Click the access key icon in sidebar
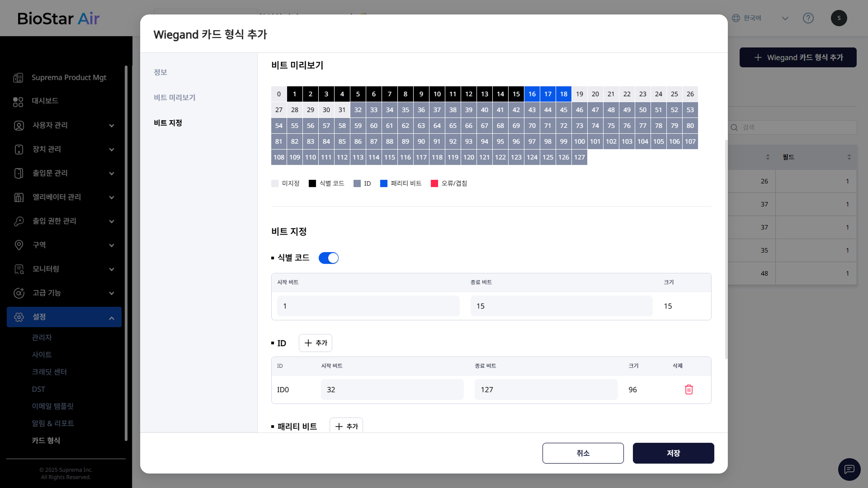Screen dimensions: 868x488 click(x=19, y=221)
